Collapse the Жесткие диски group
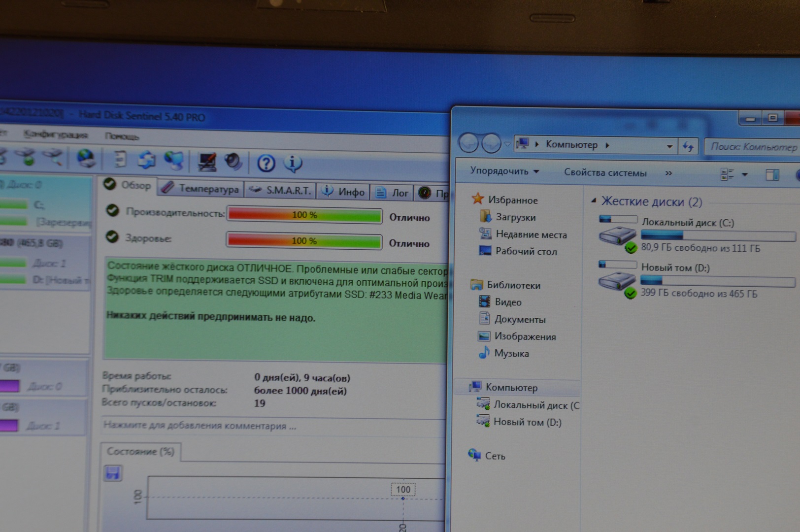The width and height of the screenshot is (800, 532). click(x=594, y=200)
